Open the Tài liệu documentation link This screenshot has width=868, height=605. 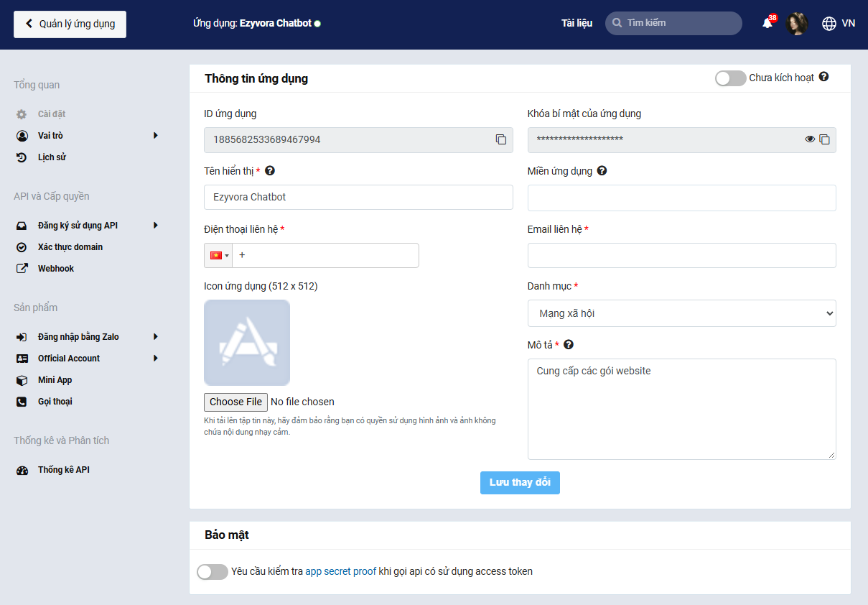(x=577, y=23)
